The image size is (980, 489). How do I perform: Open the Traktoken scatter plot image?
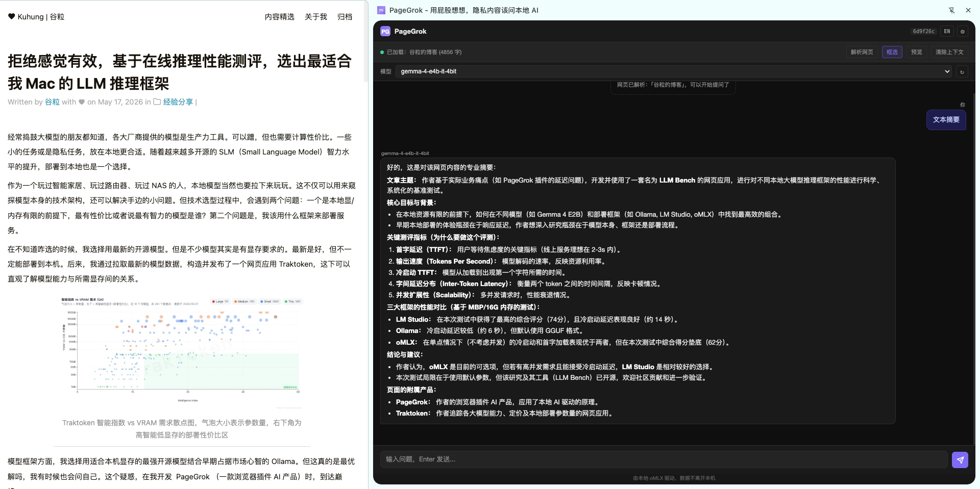(x=182, y=353)
